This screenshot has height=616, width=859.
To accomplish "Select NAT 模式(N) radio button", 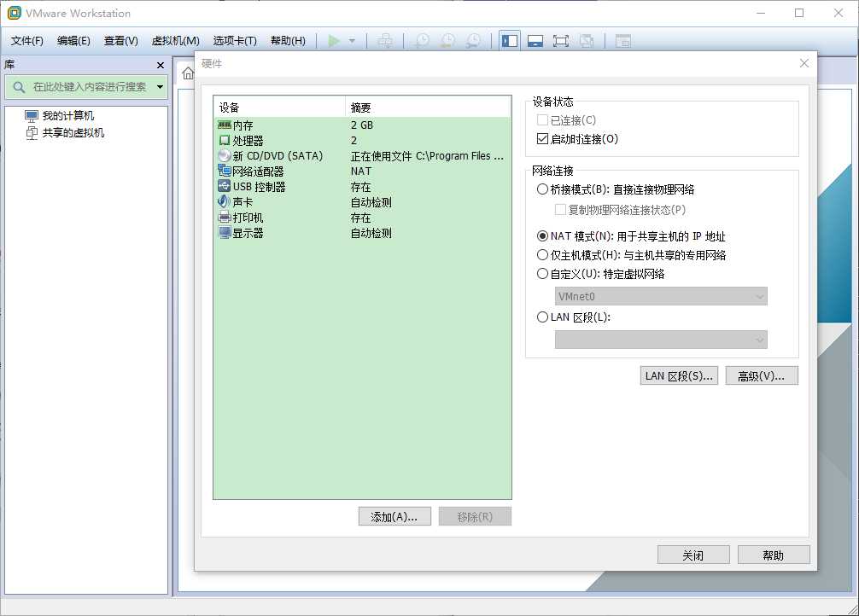I will click(542, 236).
